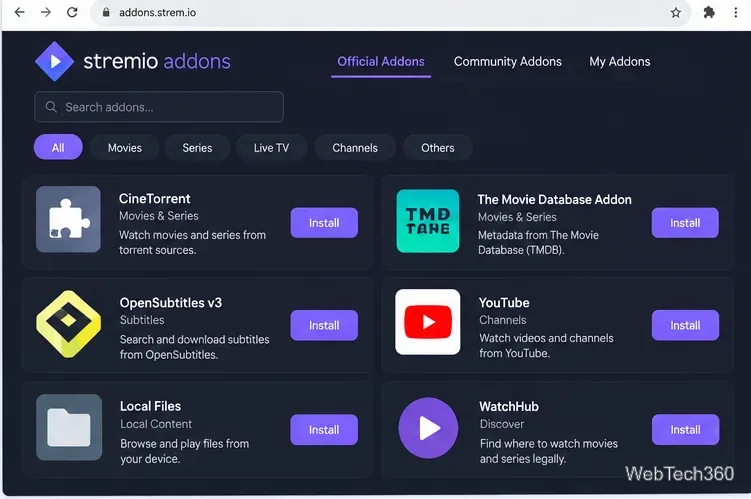The image size is (751, 499).
Task: Reload the page with the refresh icon
Action: pos(72,12)
